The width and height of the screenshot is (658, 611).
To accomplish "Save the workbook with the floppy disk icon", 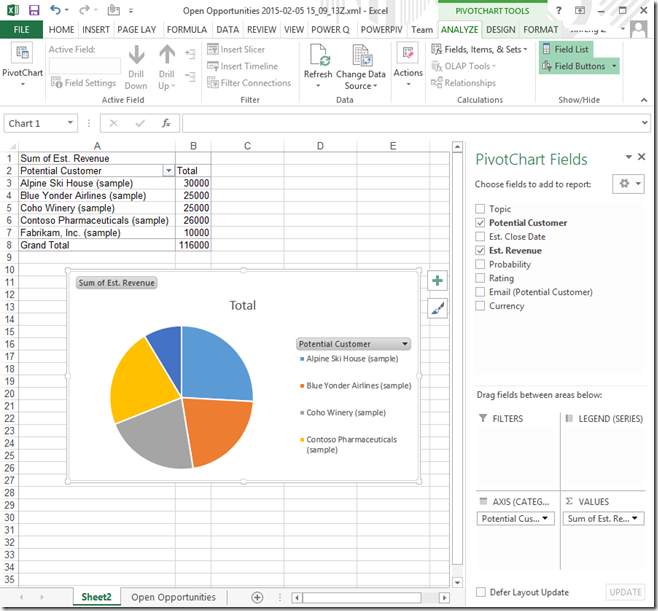I will [x=34, y=10].
